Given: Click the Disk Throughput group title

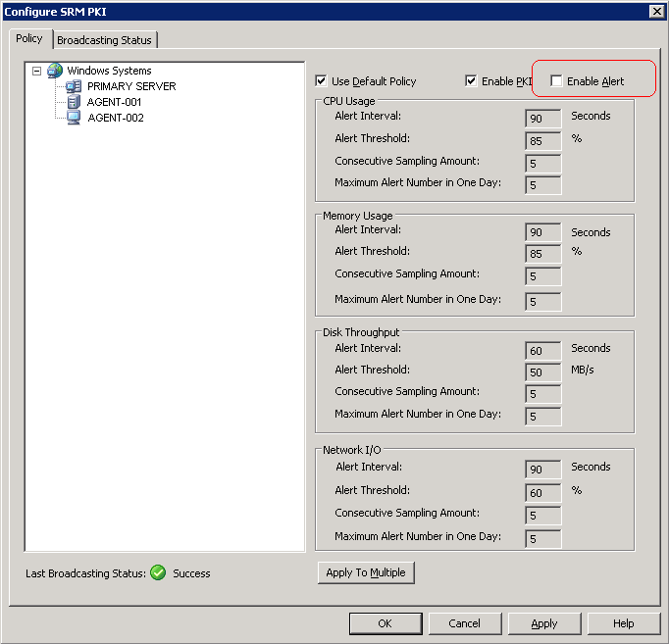Looking at the screenshot, I should [x=361, y=332].
